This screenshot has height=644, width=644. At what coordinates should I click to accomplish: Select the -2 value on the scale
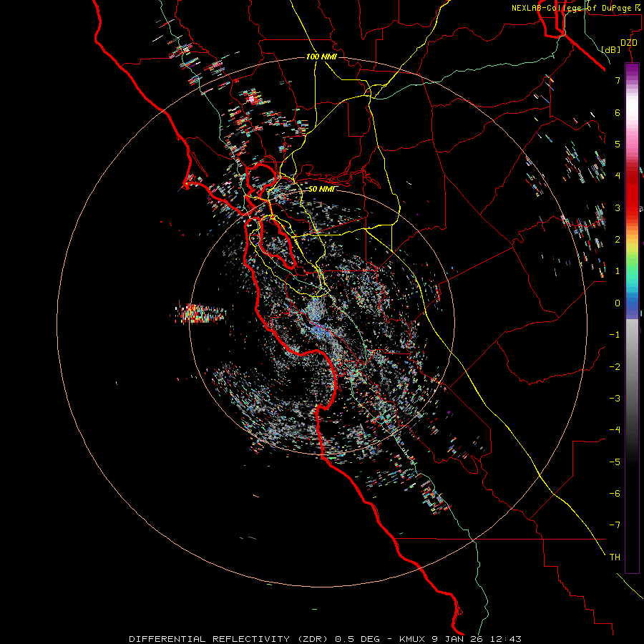coord(615,366)
